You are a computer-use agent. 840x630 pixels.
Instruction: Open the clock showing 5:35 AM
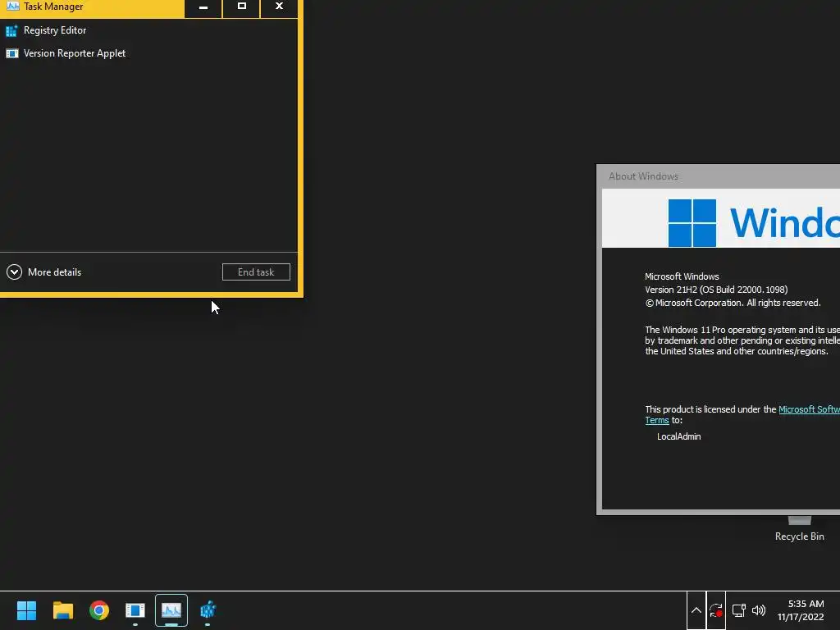[801, 610]
